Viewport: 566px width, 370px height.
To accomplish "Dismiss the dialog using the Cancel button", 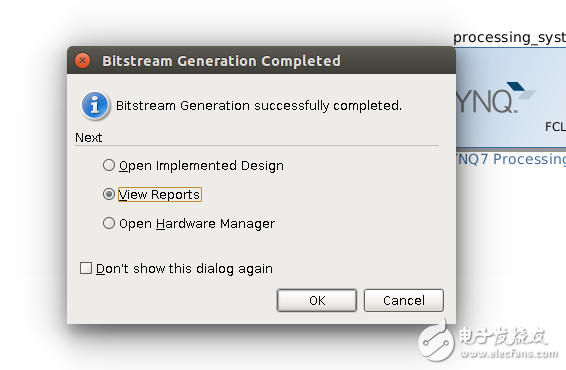I will 404,300.
